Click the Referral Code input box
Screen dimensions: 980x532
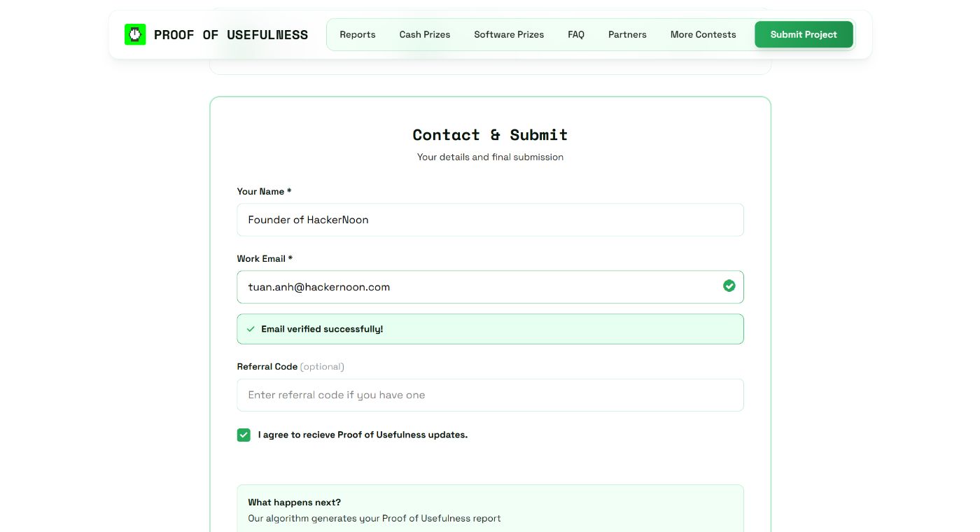point(490,395)
